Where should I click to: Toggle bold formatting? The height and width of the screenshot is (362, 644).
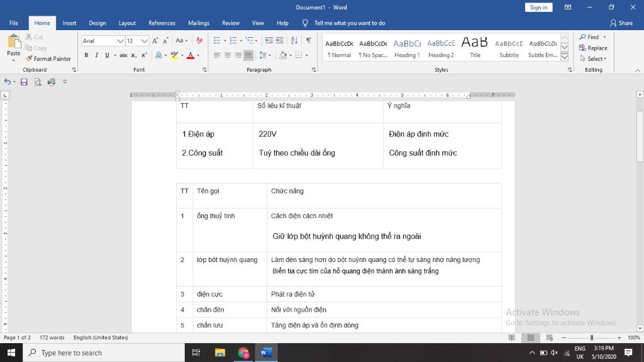[x=86, y=55]
